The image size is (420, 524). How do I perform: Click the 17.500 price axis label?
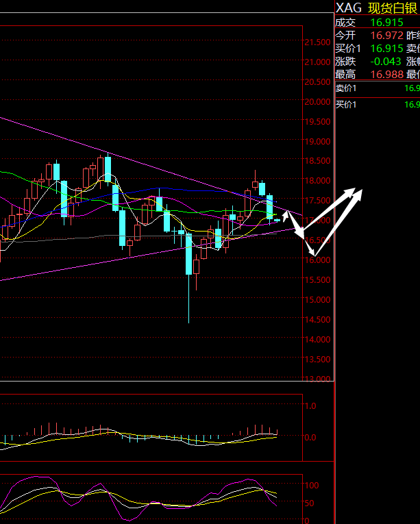(317, 200)
